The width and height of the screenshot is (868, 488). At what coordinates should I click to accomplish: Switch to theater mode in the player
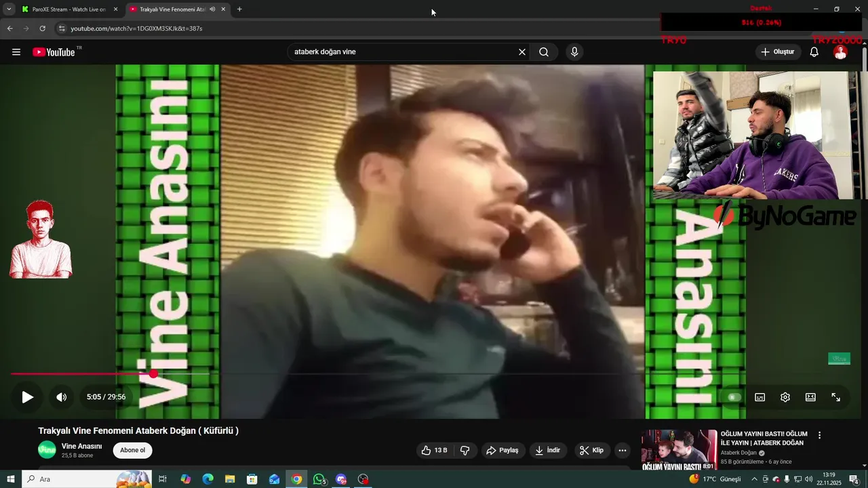click(x=810, y=397)
